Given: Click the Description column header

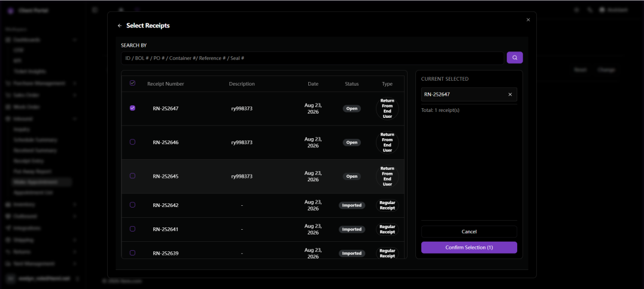Looking at the screenshot, I should [242, 84].
